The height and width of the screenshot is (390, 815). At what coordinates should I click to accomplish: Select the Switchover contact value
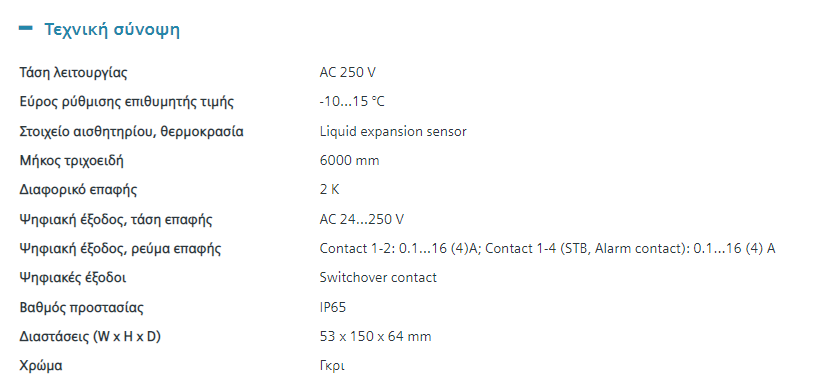378,278
